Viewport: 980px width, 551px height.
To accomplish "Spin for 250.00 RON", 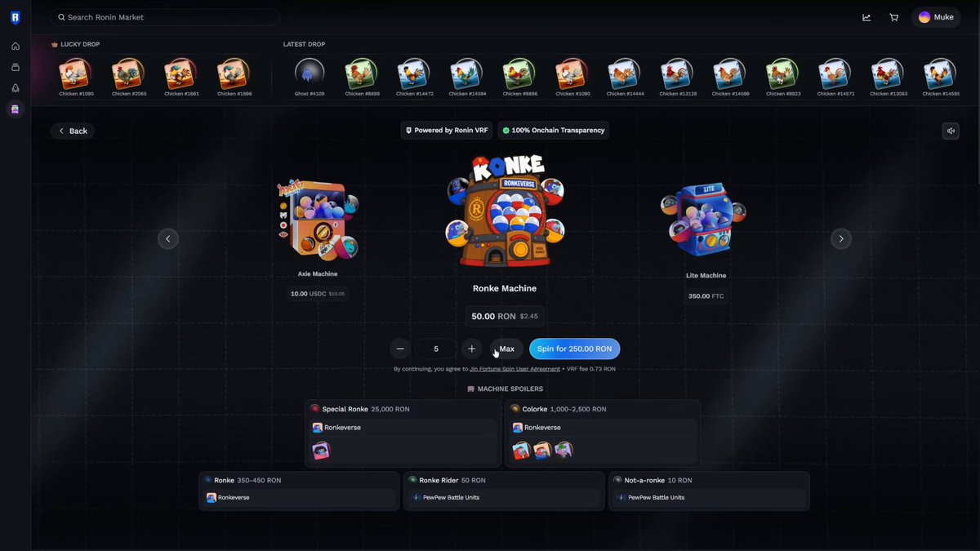I will (574, 349).
